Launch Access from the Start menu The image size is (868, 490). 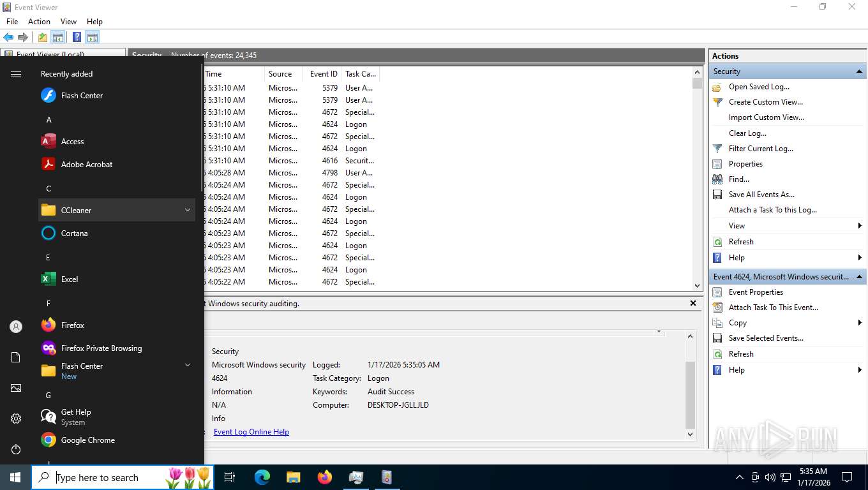pyautogui.click(x=117, y=142)
